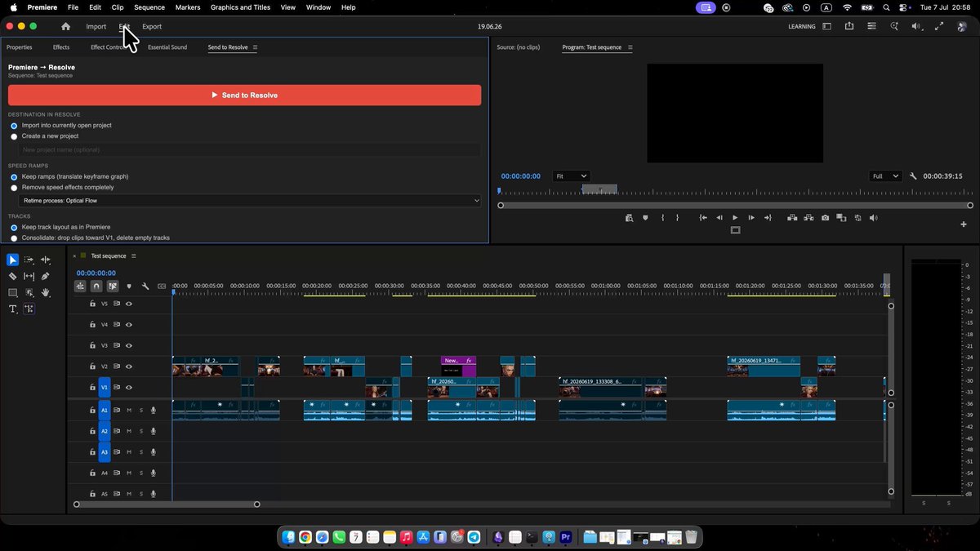
Task: Add marker in timeline panel
Action: click(129, 287)
